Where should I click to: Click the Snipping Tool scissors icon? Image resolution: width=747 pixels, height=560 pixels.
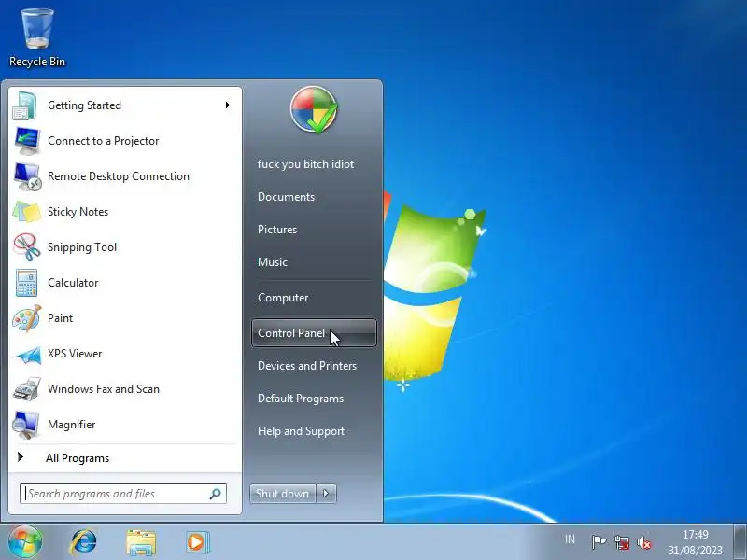pyautogui.click(x=27, y=247)
